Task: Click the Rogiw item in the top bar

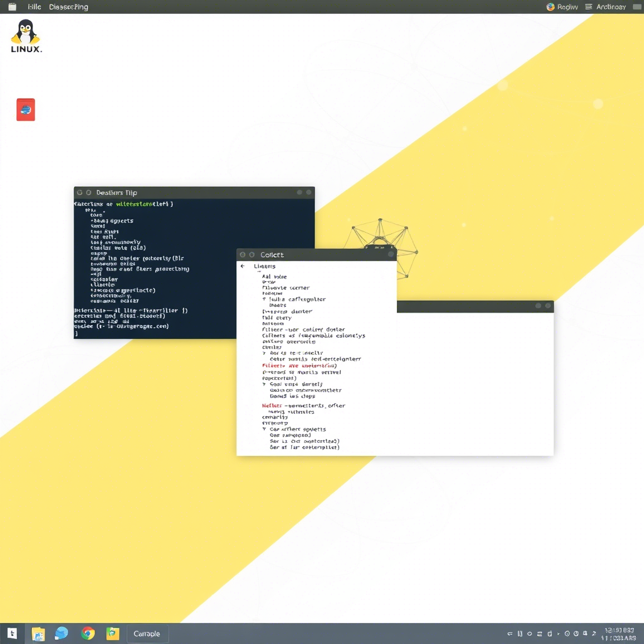Action: click(x=567, y=6)
